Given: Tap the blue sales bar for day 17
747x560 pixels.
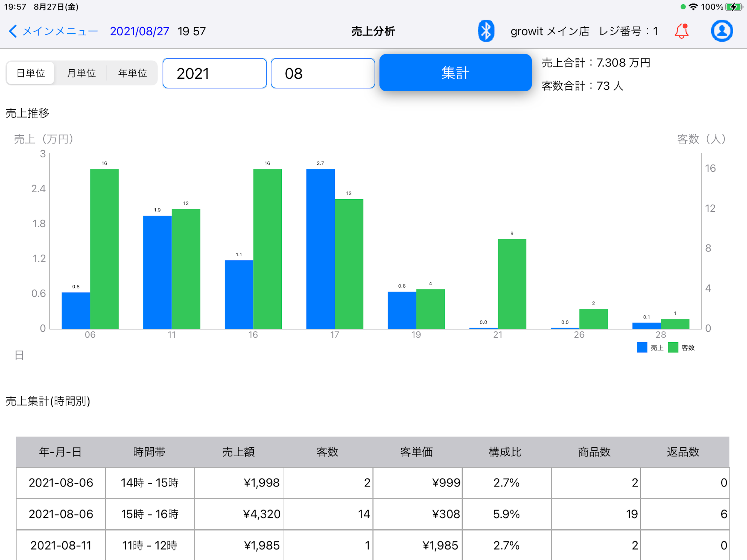Looking at the screenshot, I should [320, 249].
